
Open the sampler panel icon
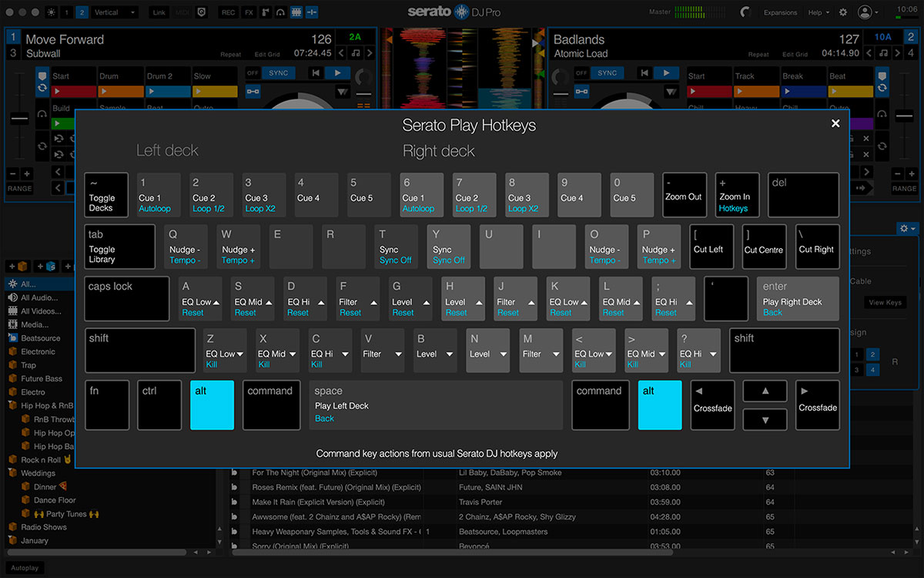click(x=266, y=12)
